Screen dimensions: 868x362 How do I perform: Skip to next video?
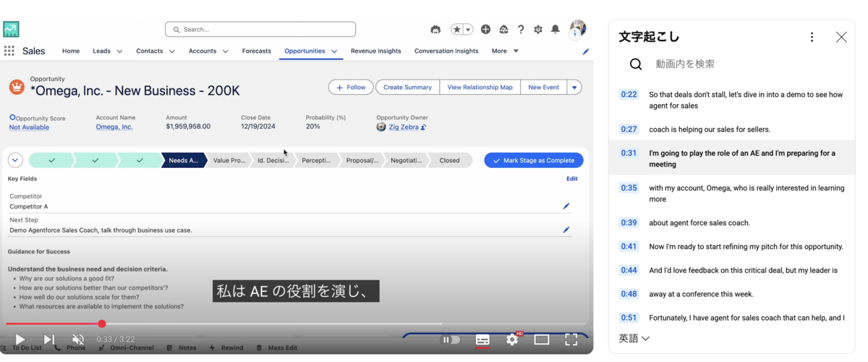coord(48,340)
